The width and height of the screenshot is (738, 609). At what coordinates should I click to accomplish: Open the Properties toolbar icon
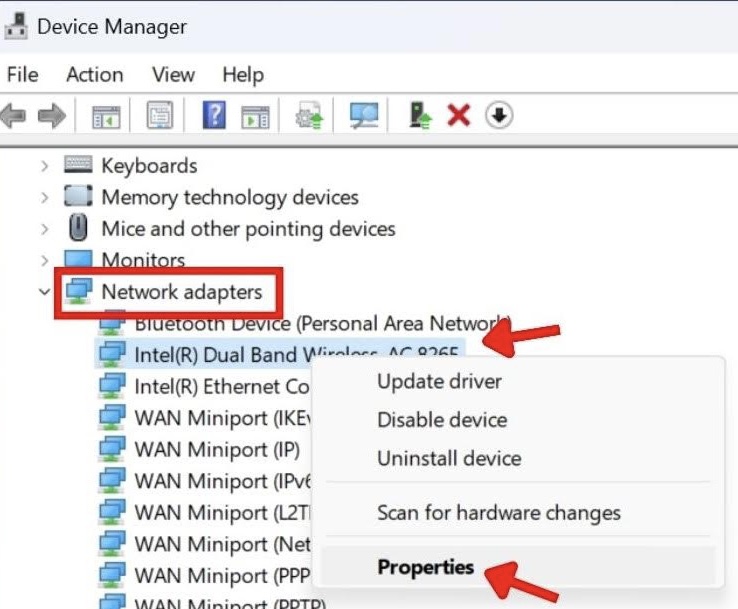coord(160,115)
